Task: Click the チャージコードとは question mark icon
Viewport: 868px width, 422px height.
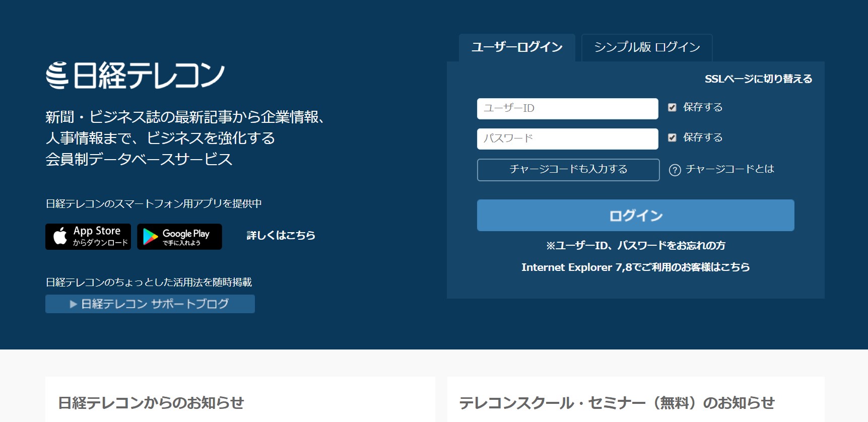Action: point(675,170)
